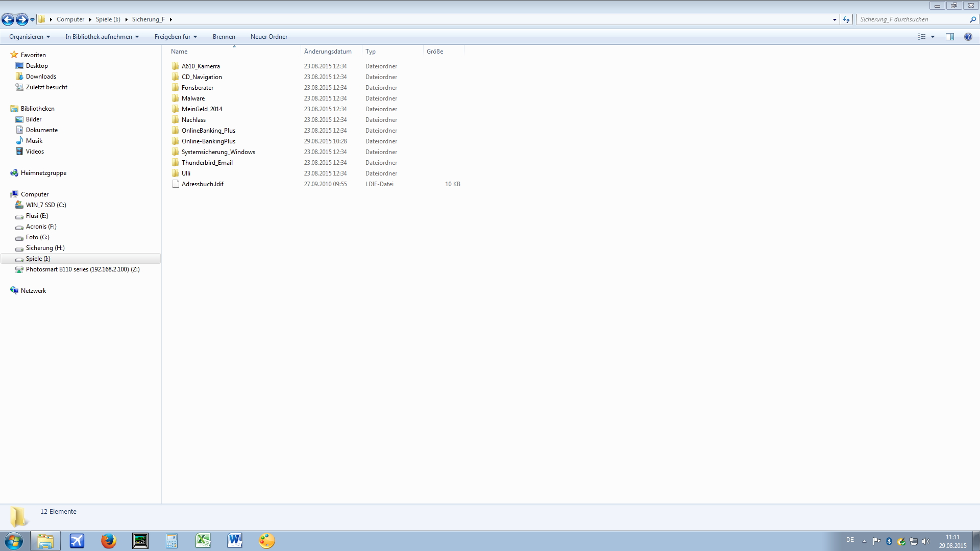Launch Firefox from the taskbar
The width and height of the screenshot is (980, 551).
[108, 541]
